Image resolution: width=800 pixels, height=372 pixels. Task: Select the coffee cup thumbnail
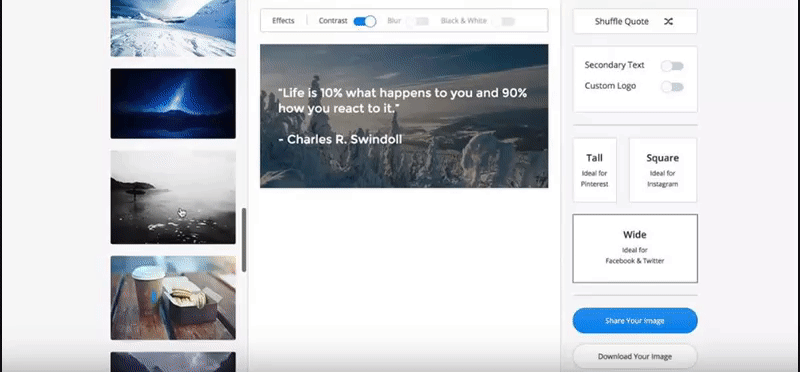pos(173,298)
